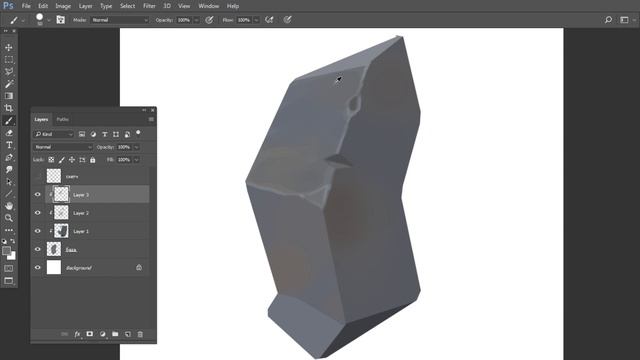Click the background color swatch

point(13,257)
